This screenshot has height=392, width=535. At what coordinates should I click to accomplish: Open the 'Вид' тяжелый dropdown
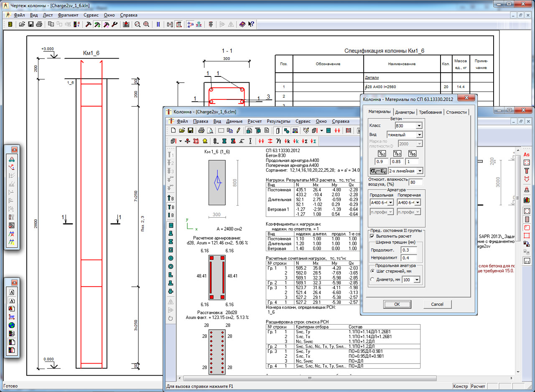pos(419,135)
